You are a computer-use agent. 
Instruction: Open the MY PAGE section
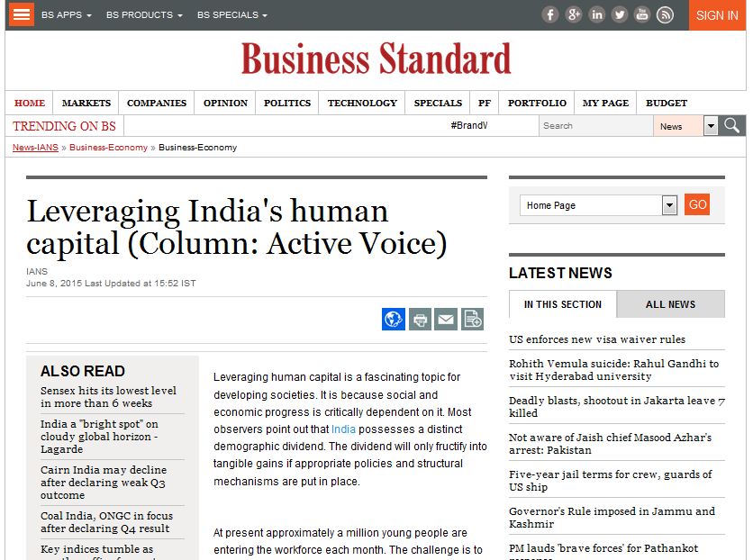(x=605, y=104)
